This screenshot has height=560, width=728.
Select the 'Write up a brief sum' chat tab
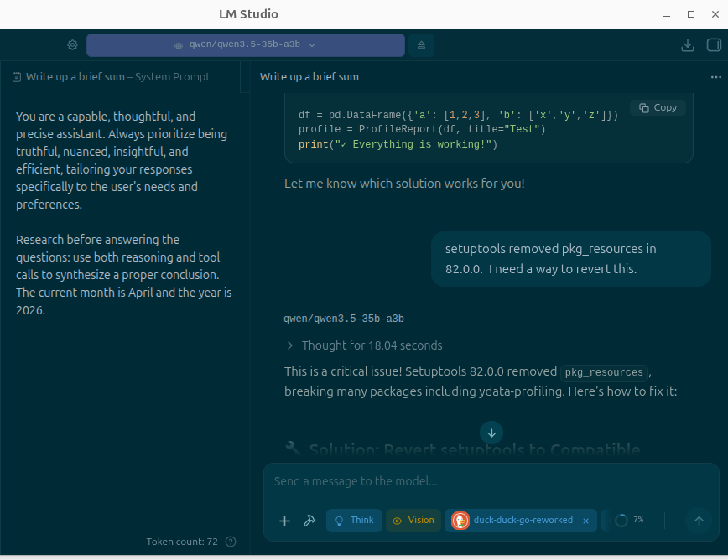click(309, 77)
